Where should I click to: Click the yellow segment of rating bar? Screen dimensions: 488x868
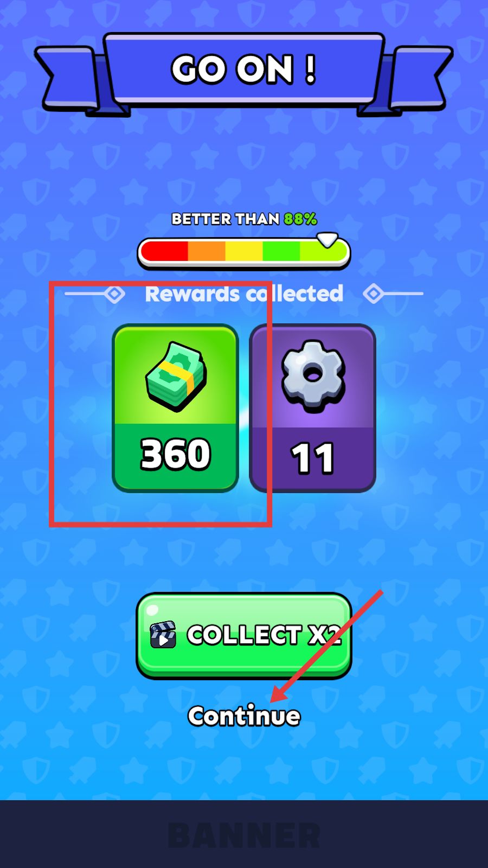[x=244, y=252]
